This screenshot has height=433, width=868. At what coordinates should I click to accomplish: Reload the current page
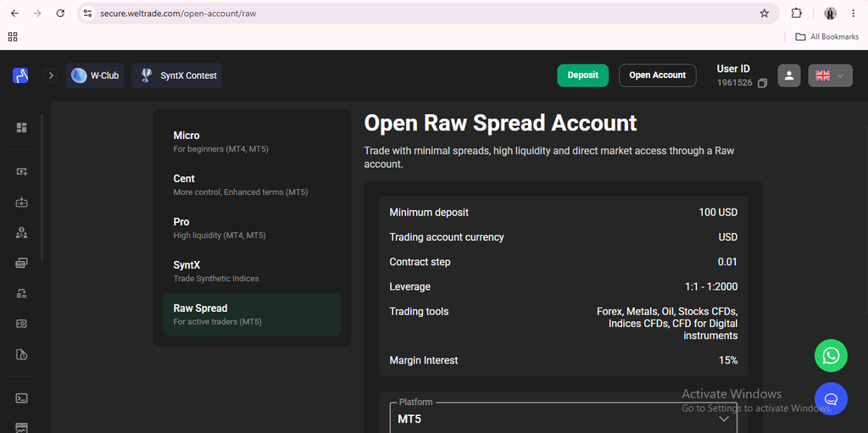(x=60, y=14)
